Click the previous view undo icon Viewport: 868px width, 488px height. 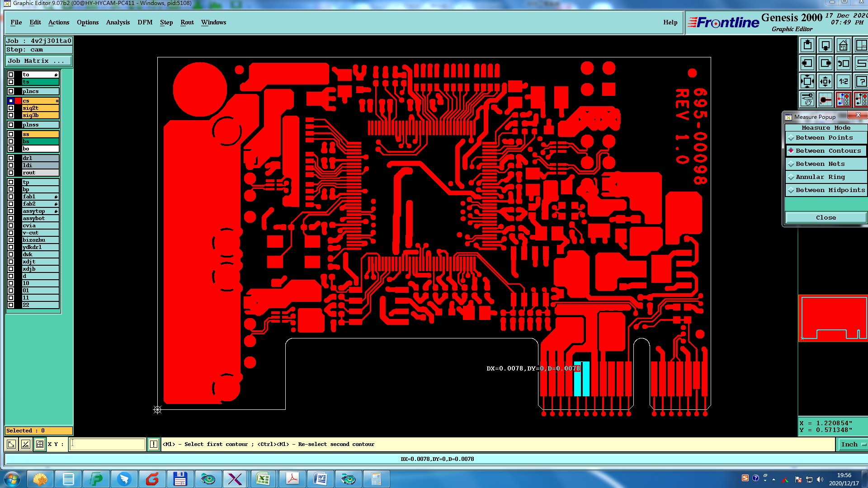(843, 63)
